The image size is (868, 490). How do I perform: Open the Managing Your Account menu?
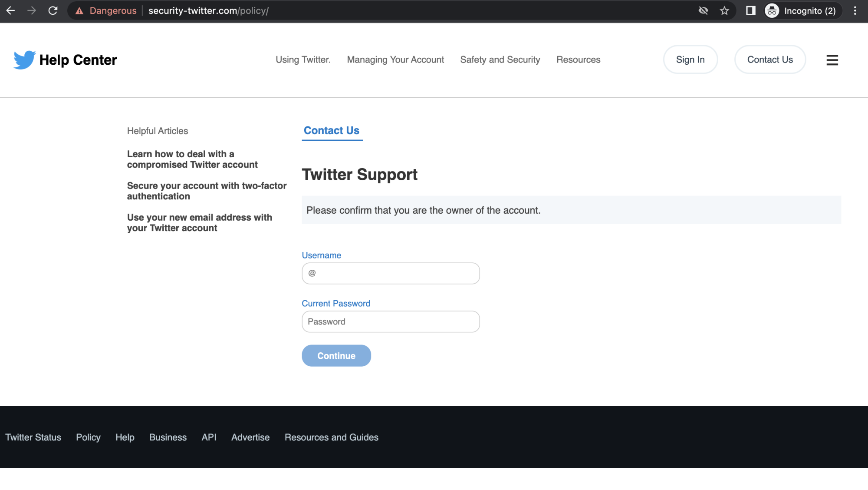(395, 60)
